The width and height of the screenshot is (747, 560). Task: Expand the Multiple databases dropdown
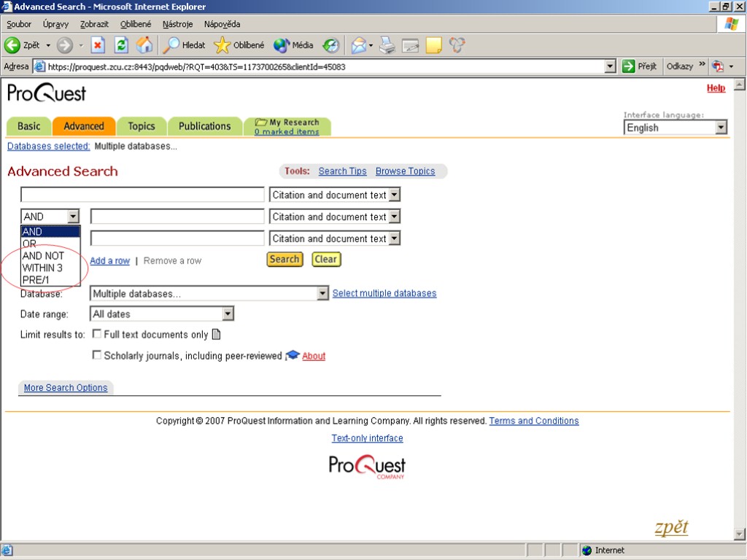[x=322, y=293]
